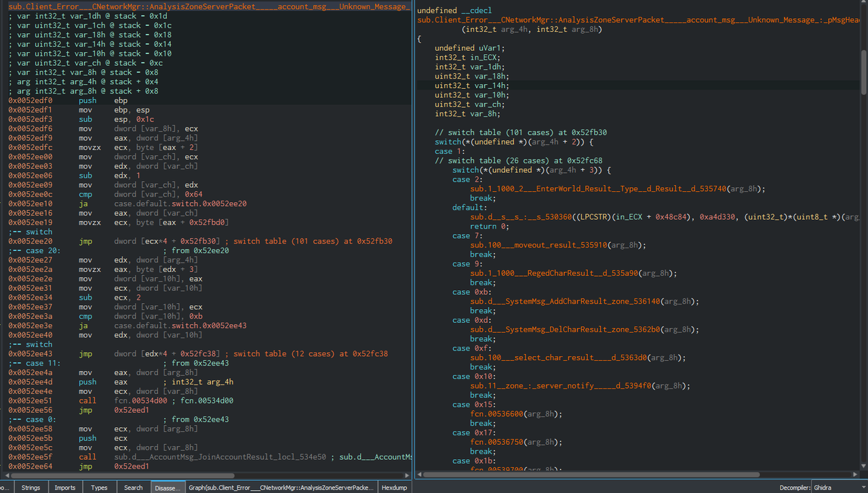Viewport: 868px width, 493px height.
Task: Click the 'case 0xb:' label
Action: point(471,292)
